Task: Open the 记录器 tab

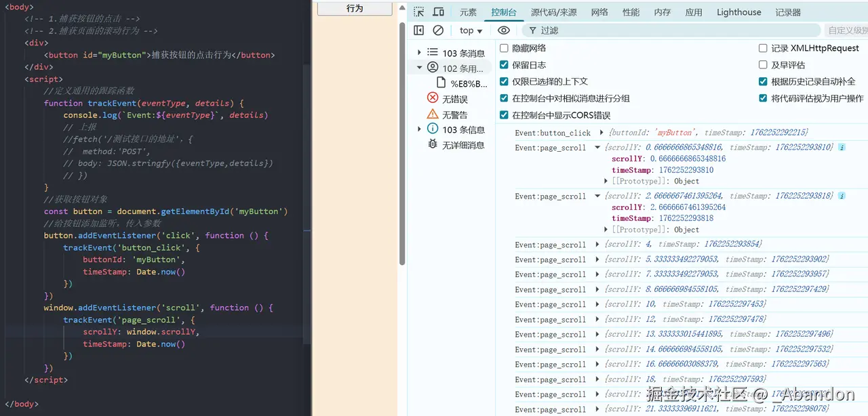Action: tap(788, 12)
